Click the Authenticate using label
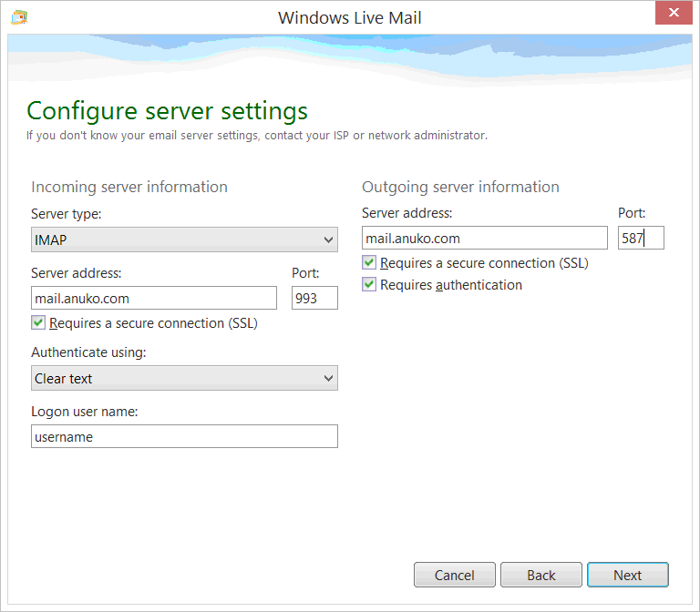The width and height of the screenshot is (700, 612). (88, 352)
